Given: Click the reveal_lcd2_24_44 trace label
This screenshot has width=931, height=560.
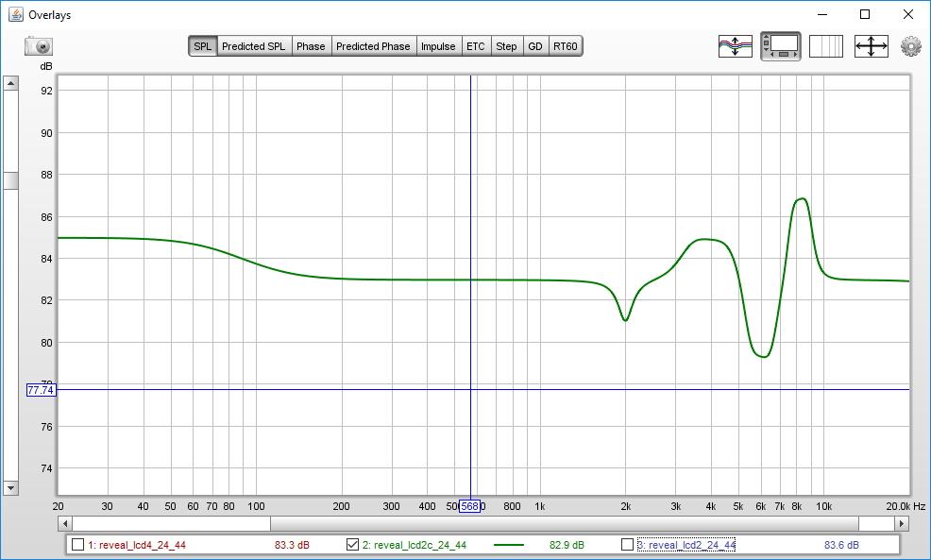Looking at the screenshot, I should (686, 545).
